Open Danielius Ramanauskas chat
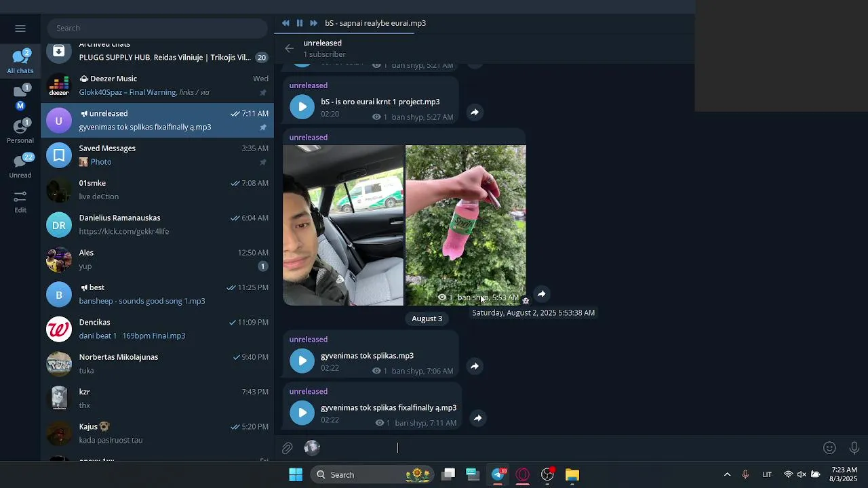 click(x=157, y=225)
